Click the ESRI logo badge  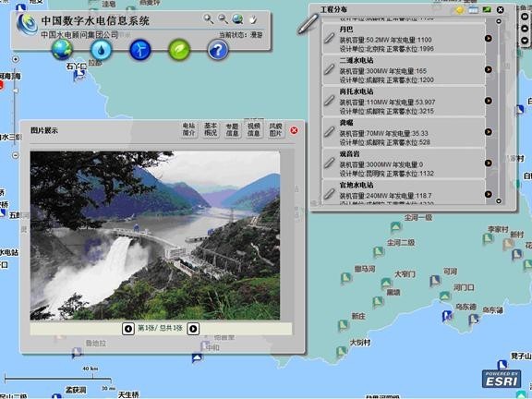click(x=502, y=379)
